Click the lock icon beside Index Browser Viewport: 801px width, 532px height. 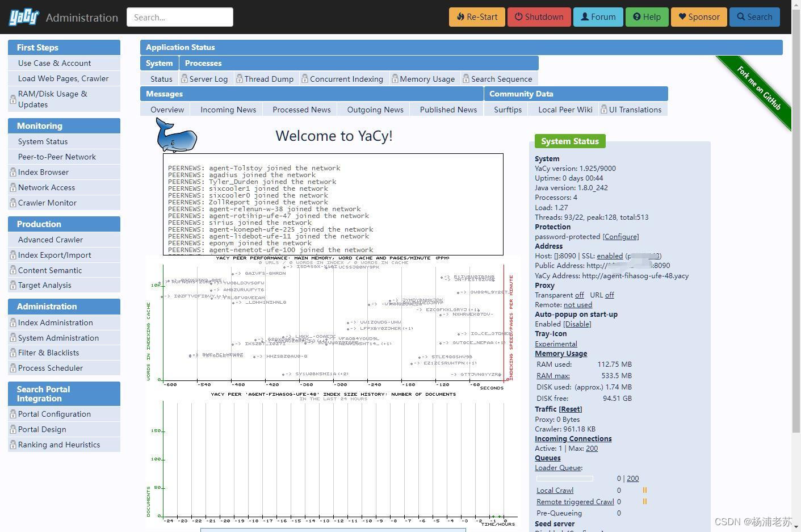point(12,172)
